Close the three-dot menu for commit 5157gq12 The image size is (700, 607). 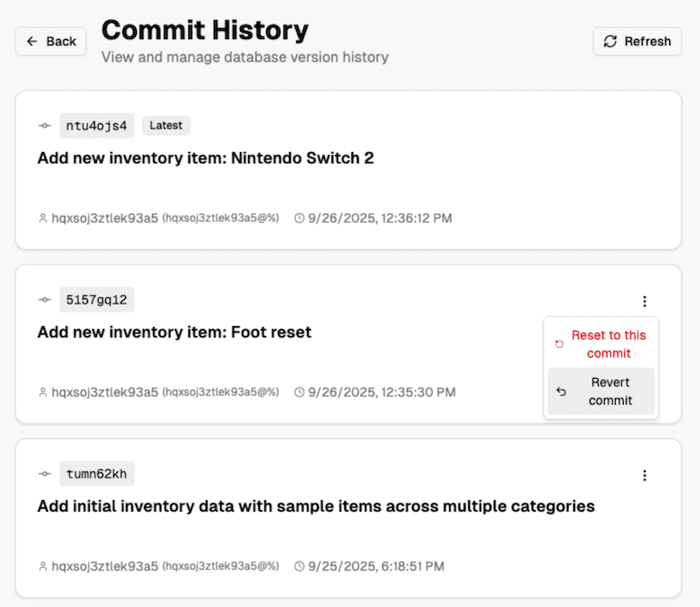point(644,301)
